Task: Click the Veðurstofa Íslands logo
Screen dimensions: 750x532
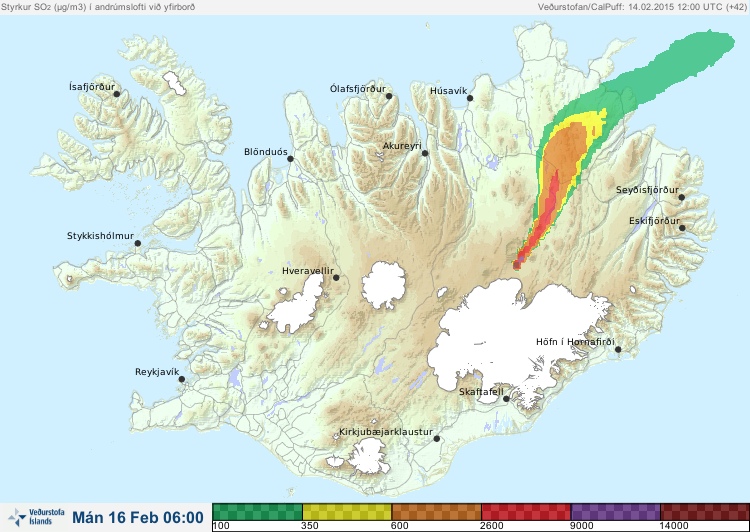Action: pyautogui.click(x=36, y=517)
